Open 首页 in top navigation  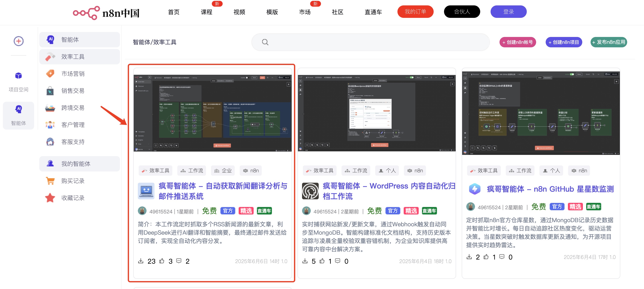point(174,12)
